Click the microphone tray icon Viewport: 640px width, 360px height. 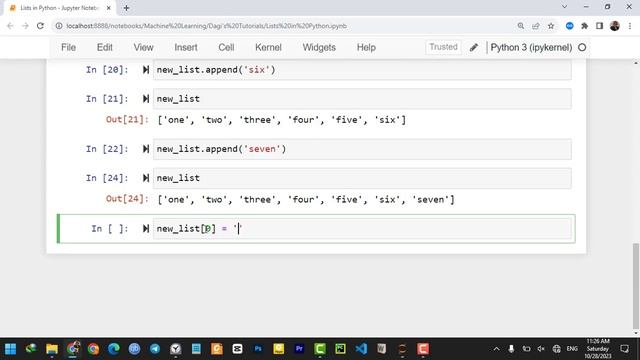(x=511, y=349)
